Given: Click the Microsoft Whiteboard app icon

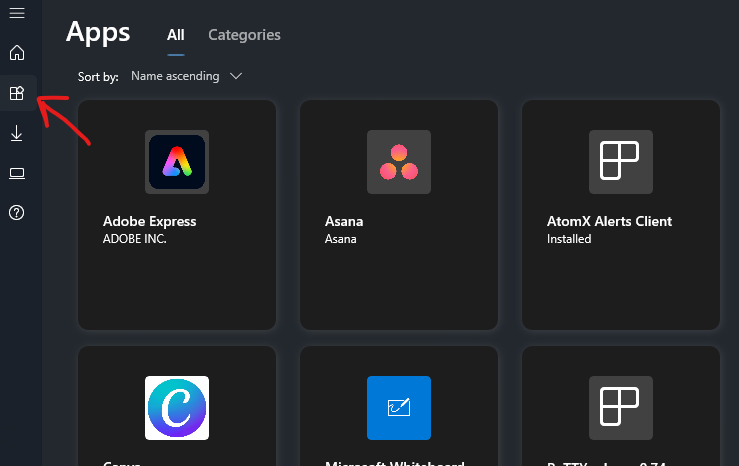Looking at the screenshot, I should pos(399,408).
